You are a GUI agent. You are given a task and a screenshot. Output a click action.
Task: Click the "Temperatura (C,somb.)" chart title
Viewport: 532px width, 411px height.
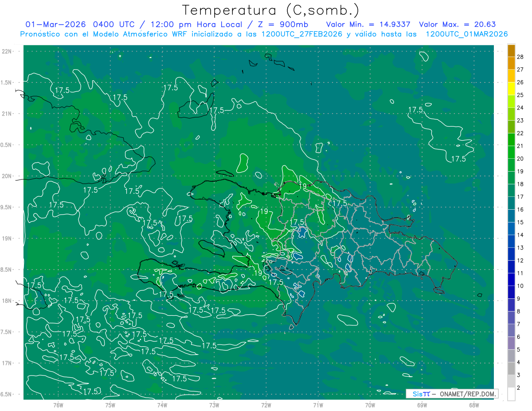coord(271,11)
